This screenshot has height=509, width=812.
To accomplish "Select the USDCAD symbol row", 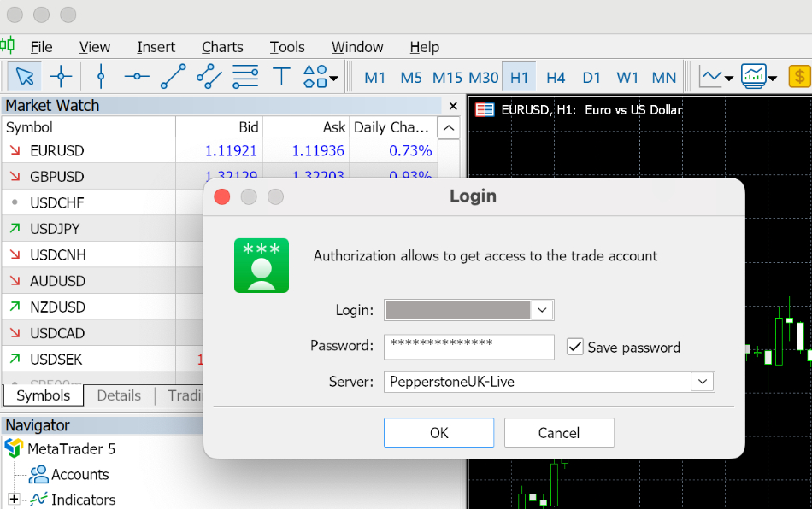I will [103, 333].
